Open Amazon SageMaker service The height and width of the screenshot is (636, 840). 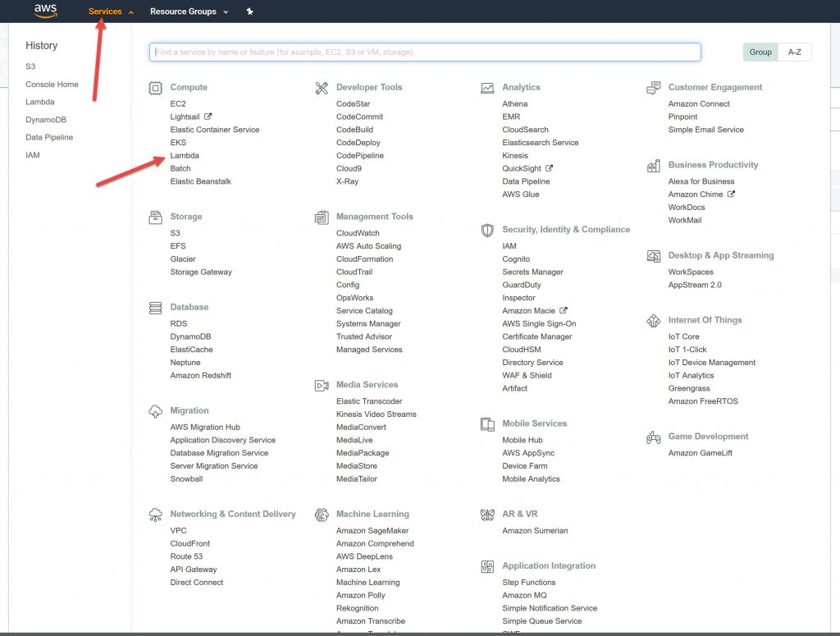[372, 531]
